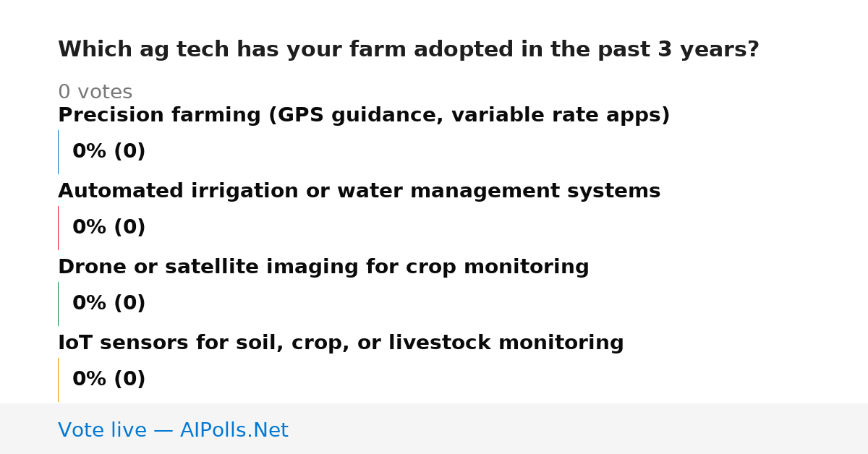
Task: Click the blue result bar for Precision farming
Action: coord(58,152)
